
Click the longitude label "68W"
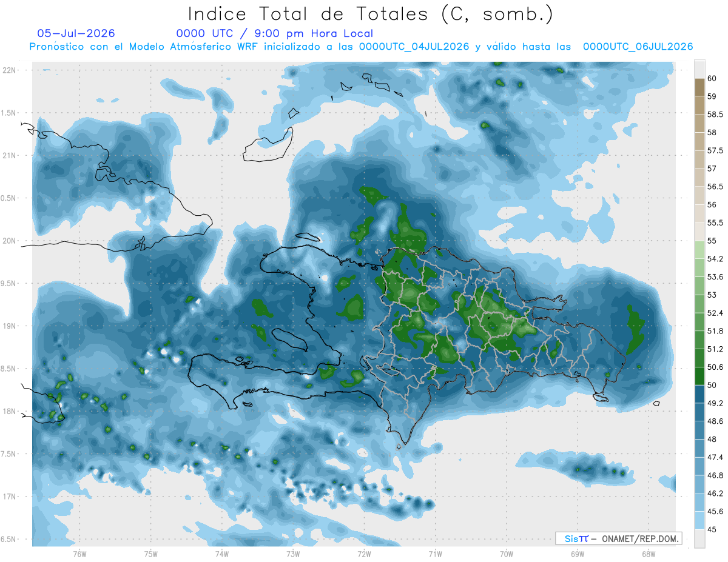[x=649, y=554]
